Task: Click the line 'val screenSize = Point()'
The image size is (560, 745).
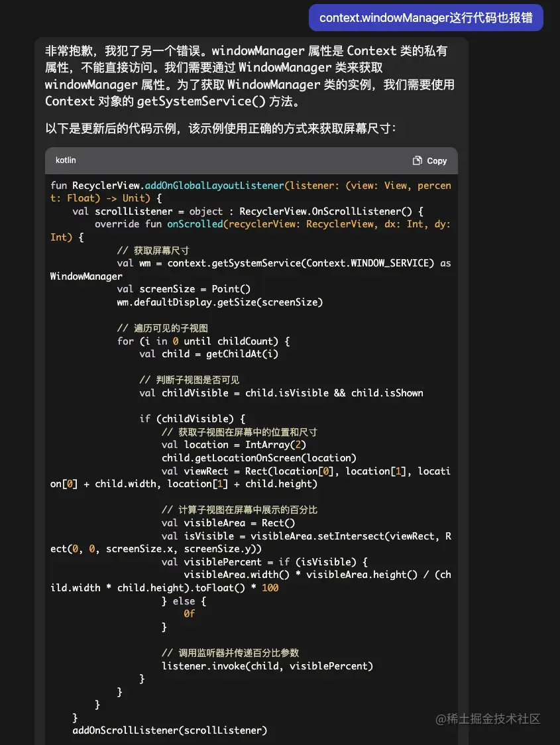Action: [x=184, y=289]
